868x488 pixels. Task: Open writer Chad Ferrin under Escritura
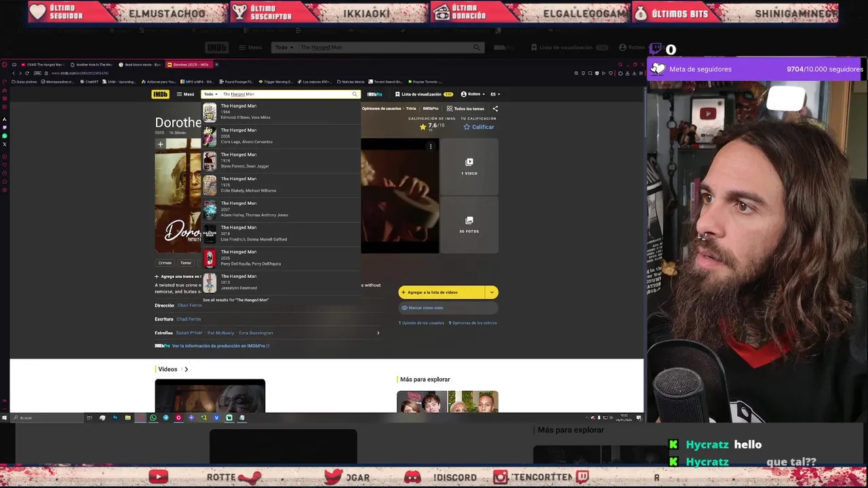click(x=189, y=319)
